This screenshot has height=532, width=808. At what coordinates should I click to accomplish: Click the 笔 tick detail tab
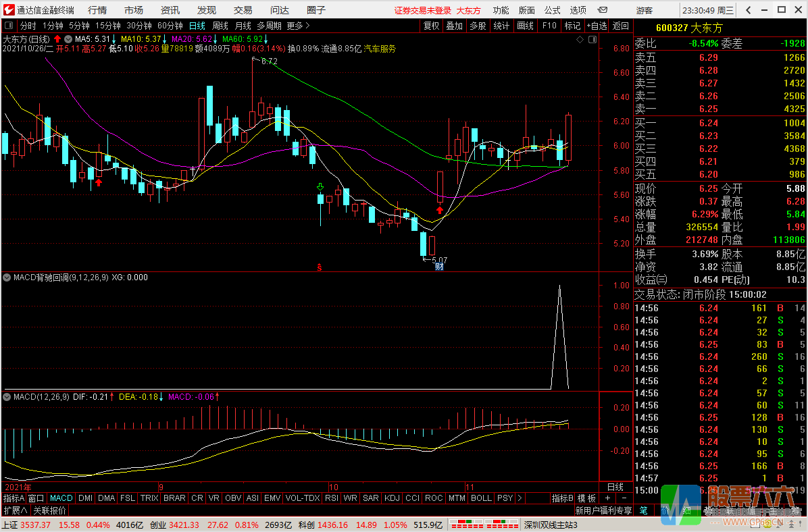point(644,510)
